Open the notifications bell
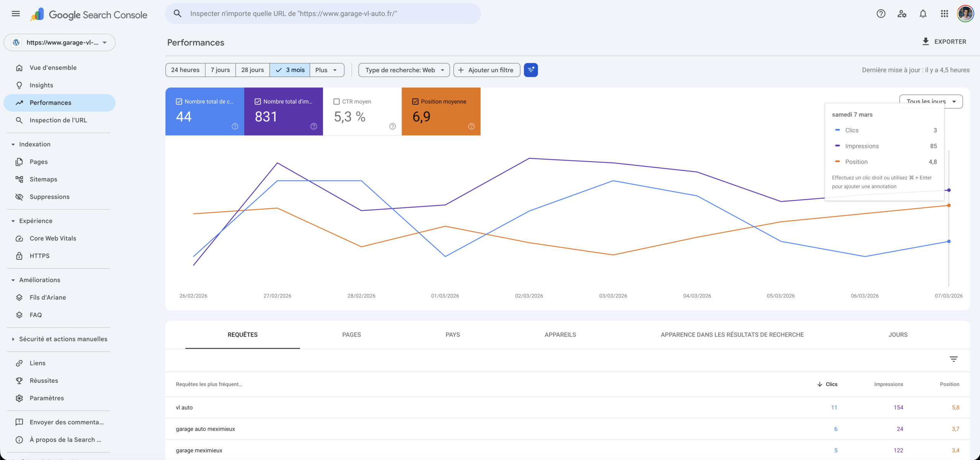 pyautogui.click(x=923, y=14)
